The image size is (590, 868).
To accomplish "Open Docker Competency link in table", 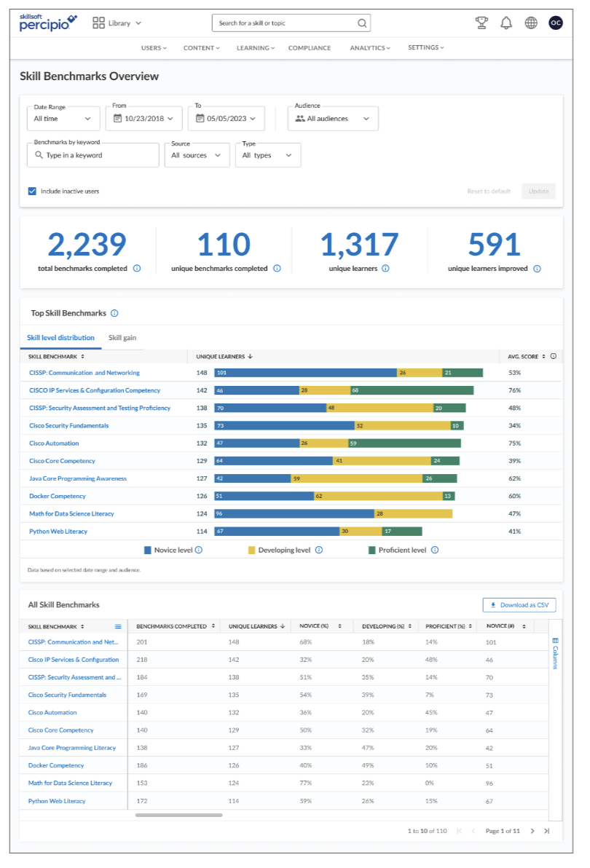I will [56, 765].
